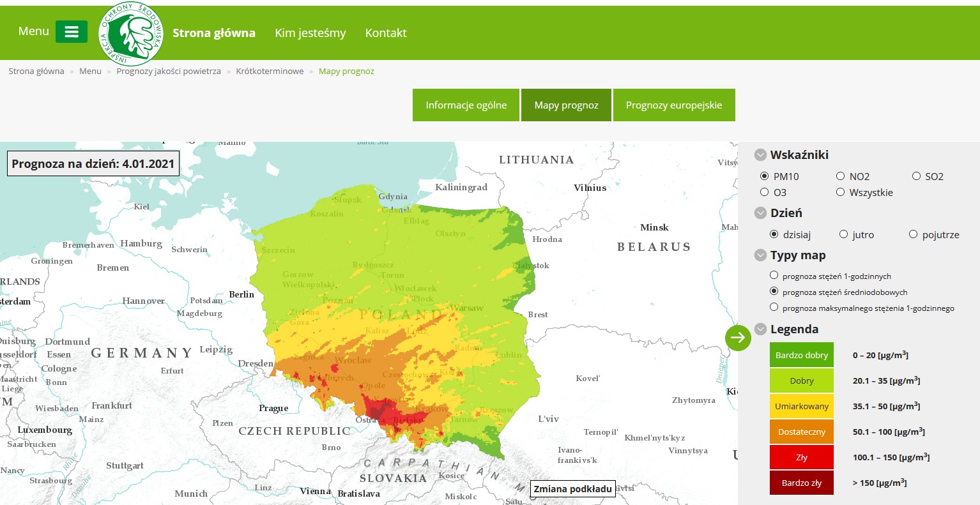Click the Menu label in header
The width and height of the screenshot is (980, 505).
click(34, 31)
